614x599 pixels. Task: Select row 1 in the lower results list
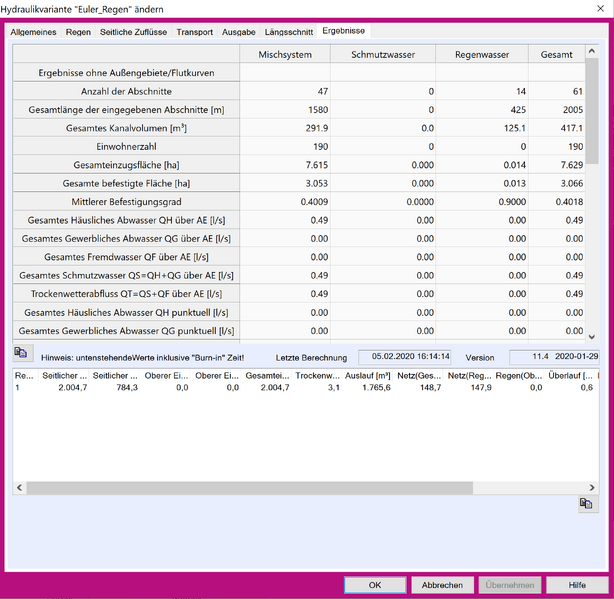[x=305, y=388]
